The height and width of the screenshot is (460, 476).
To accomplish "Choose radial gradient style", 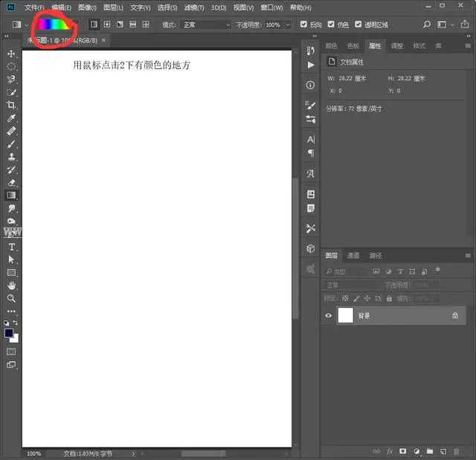I will coord(107,25).
